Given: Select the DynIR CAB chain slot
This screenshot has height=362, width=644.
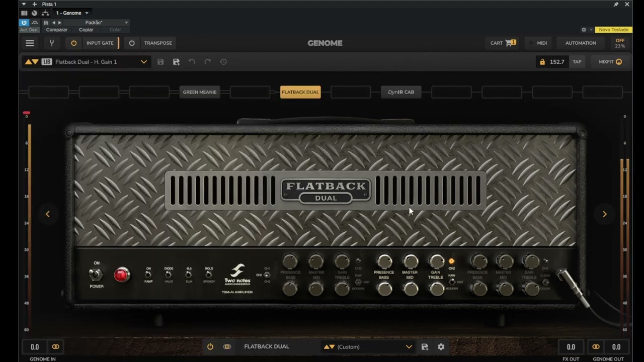Looking at the screenshot, I should coord(401,92).
